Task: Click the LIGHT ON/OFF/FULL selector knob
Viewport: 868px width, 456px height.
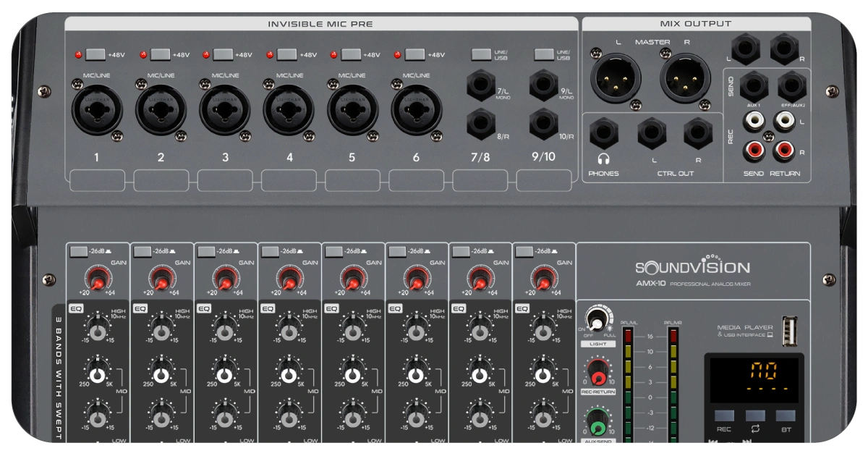Action: [597, 320]
